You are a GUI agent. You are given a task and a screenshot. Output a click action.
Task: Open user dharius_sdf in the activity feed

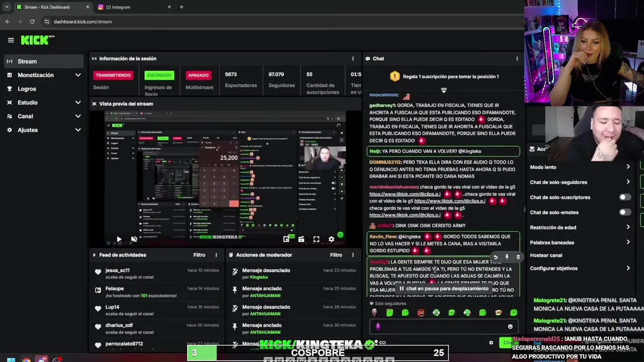(x=119, y=325)
